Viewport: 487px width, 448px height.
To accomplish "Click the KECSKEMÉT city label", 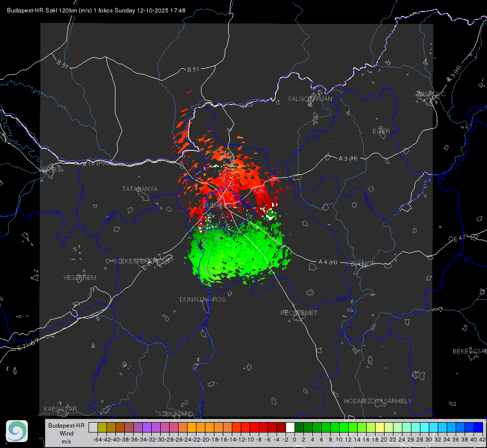I will pyautogui.click(x=299, y=313).
